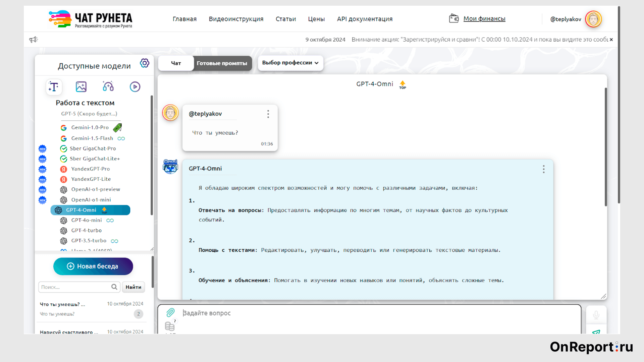Select the audio and music category icon
The height and width of the screenshot is (362, 644).
(x=108, y=86)
